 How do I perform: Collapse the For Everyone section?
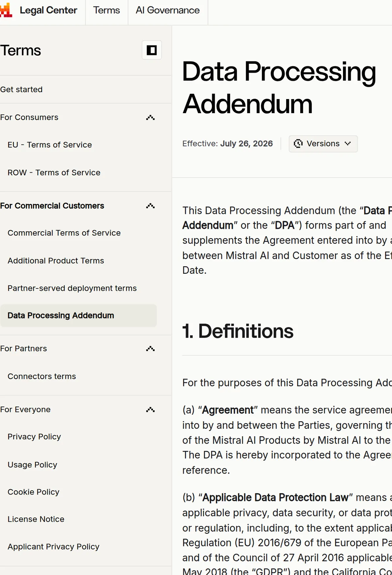click(x=150, y=409)
